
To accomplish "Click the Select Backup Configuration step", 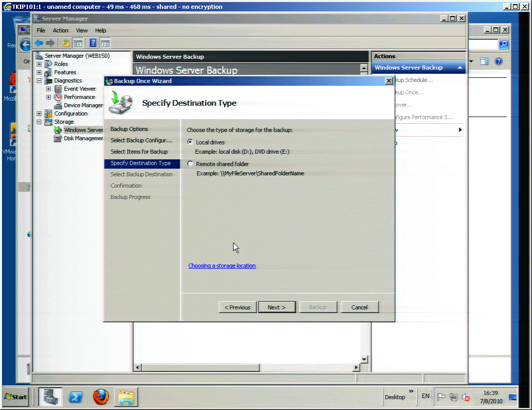I will tap(141, 140).
